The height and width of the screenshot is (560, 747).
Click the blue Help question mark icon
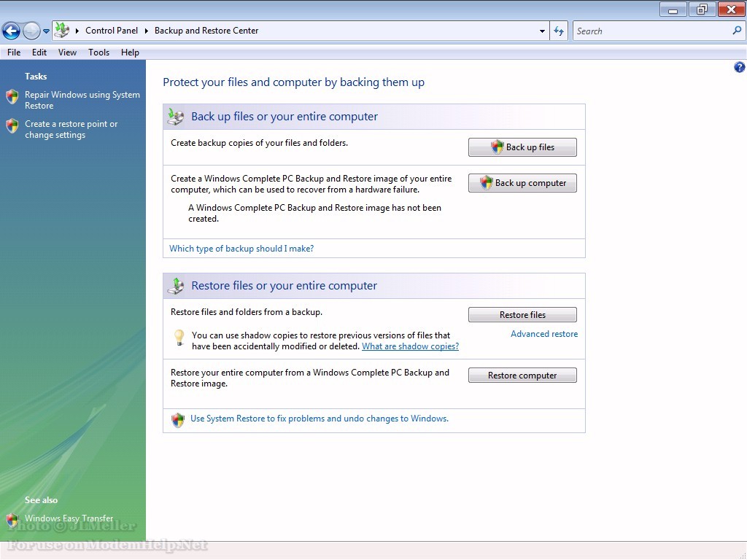tap(739, 67)
